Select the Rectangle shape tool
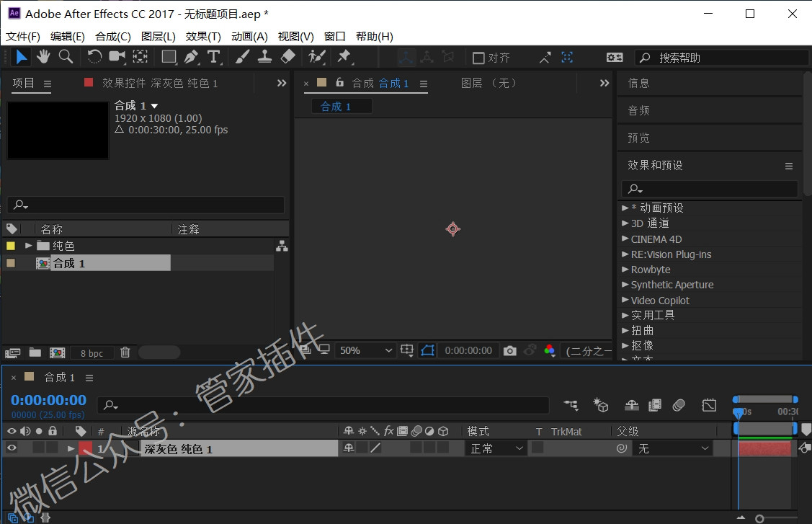This screenshot has width=812, height=524. [x=169, y=56]
